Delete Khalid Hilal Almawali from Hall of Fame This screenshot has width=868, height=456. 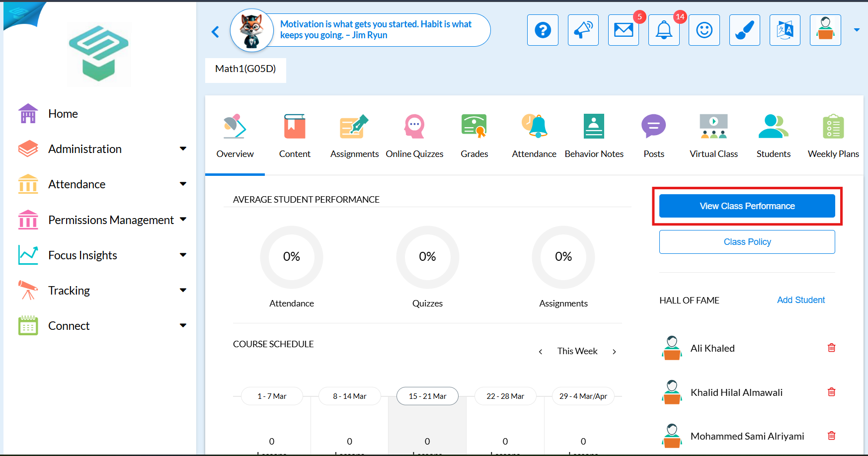832,392
